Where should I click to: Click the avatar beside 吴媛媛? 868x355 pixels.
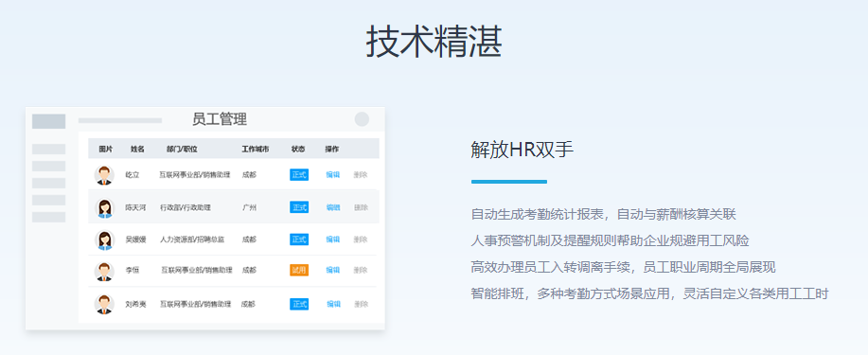pos(104,240)
